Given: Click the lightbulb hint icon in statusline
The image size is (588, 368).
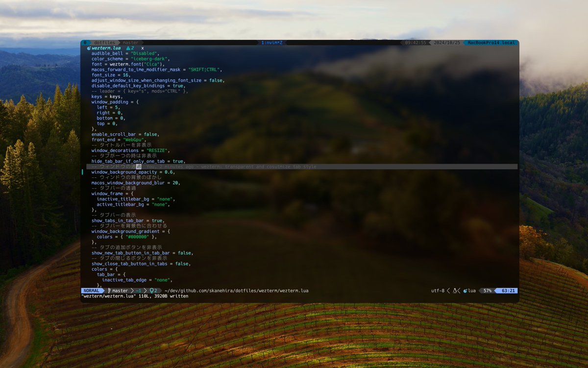Looking at the screenshot, I should [151, 291].
